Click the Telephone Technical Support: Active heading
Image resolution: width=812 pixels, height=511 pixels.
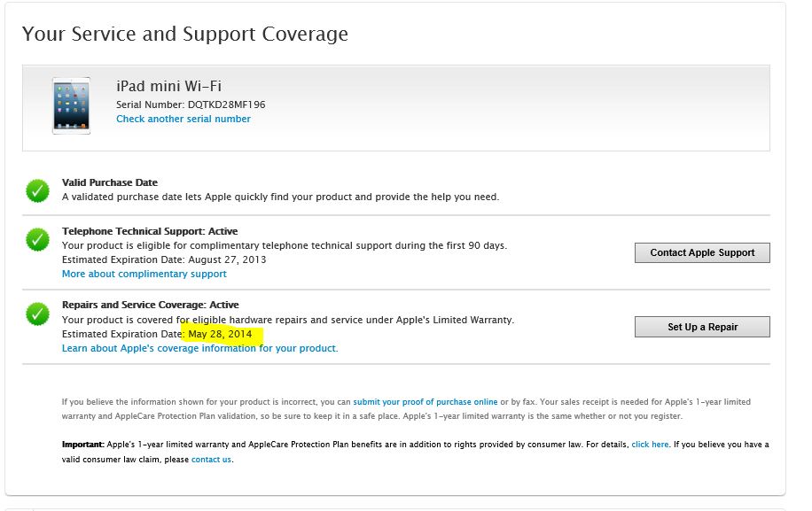coord(150,231)
